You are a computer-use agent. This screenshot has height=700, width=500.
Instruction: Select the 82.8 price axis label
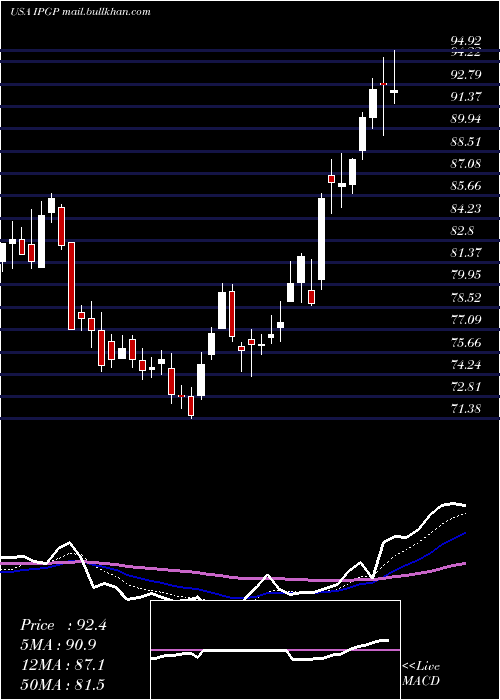pyautogui.click(x=462, y=231)
